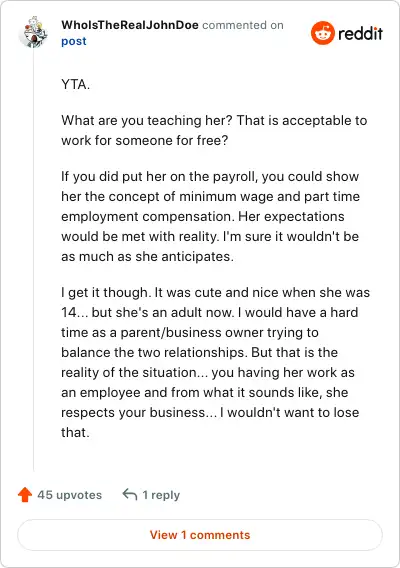Collapse the comment using the vertical thread line

click(34, 261)
